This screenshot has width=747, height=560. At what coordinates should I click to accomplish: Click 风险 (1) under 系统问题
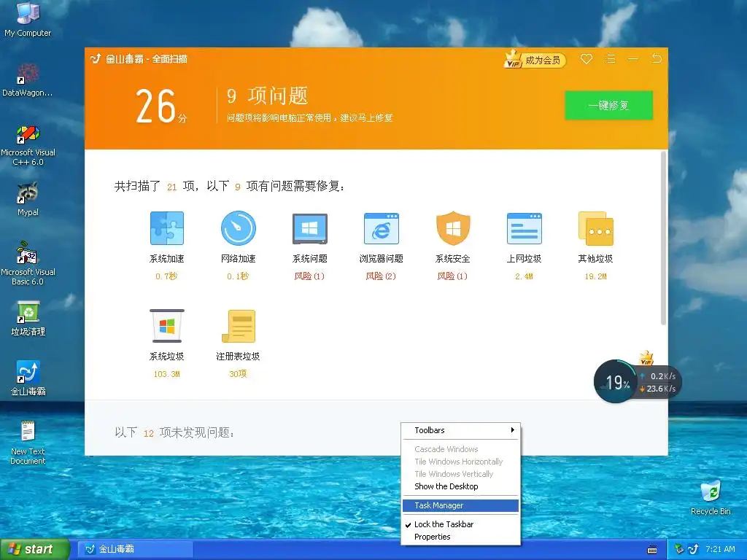(309, 276)
